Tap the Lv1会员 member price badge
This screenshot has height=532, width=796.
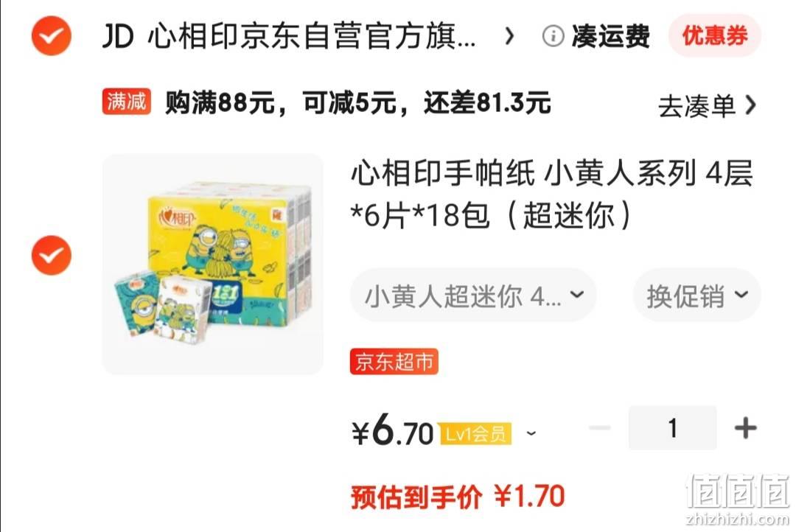tap(475, 434)
